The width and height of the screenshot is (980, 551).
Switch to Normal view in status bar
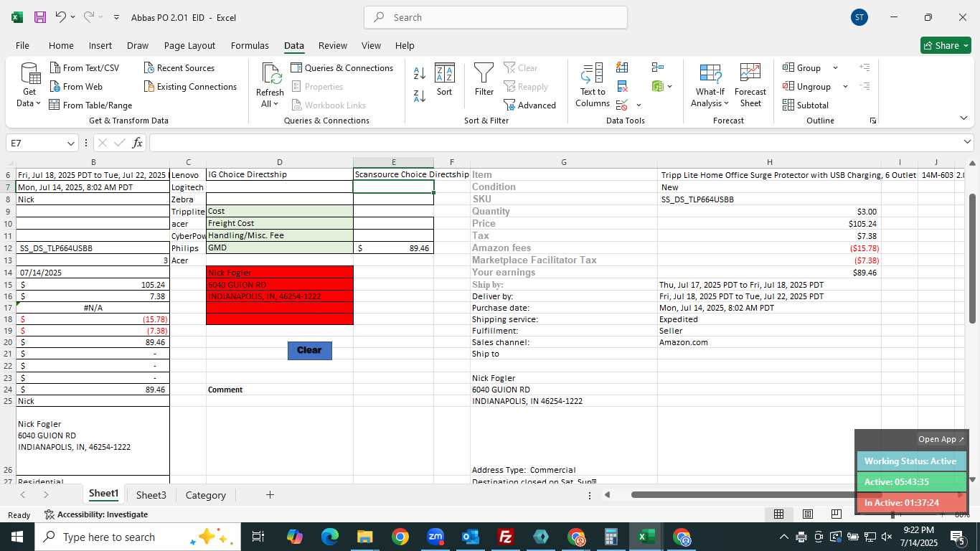click(x=778, y=514)
